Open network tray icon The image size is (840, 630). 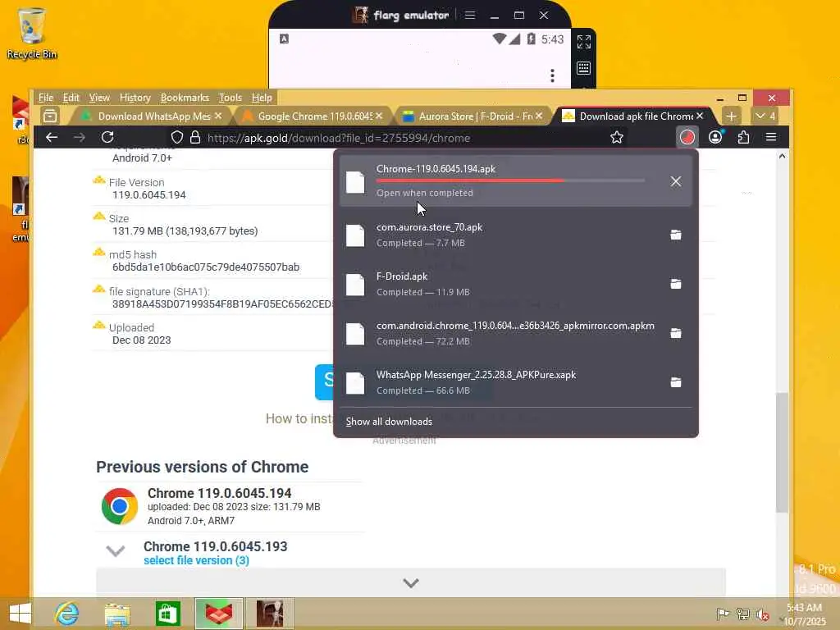tap(742, 614)
